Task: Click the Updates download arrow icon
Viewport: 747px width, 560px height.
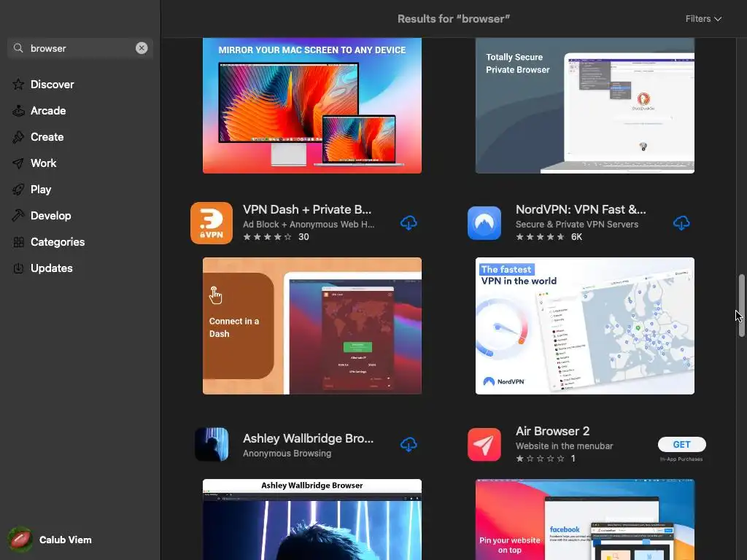Action: tap(18, 268)
